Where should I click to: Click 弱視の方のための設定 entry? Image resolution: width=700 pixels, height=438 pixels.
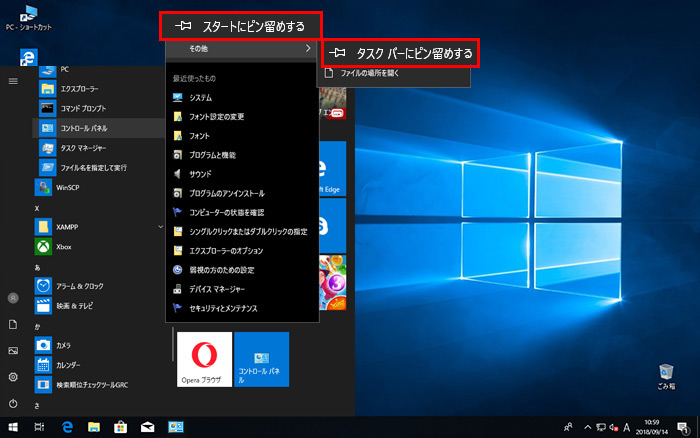(242, 271)
